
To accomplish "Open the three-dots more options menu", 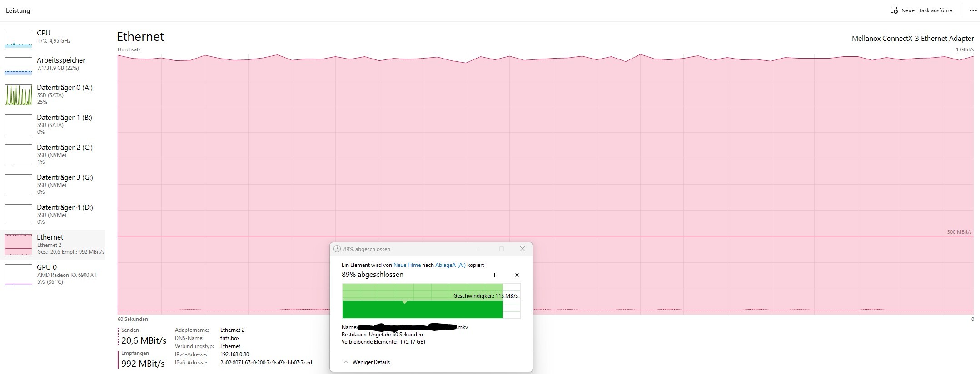I will 973,10.
